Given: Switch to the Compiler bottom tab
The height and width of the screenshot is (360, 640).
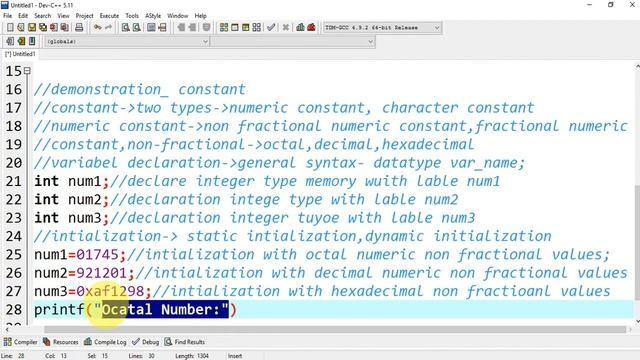Looking at the screenshot, I should point(21,342).
